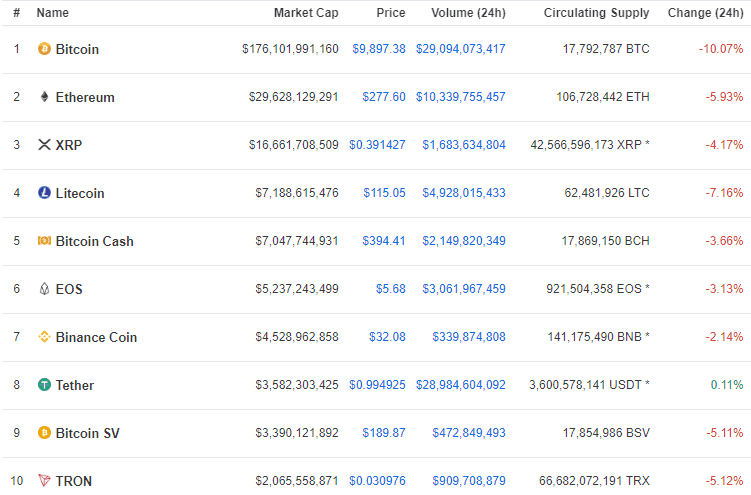Click Binance Coin price $32.08

point(387,337)
